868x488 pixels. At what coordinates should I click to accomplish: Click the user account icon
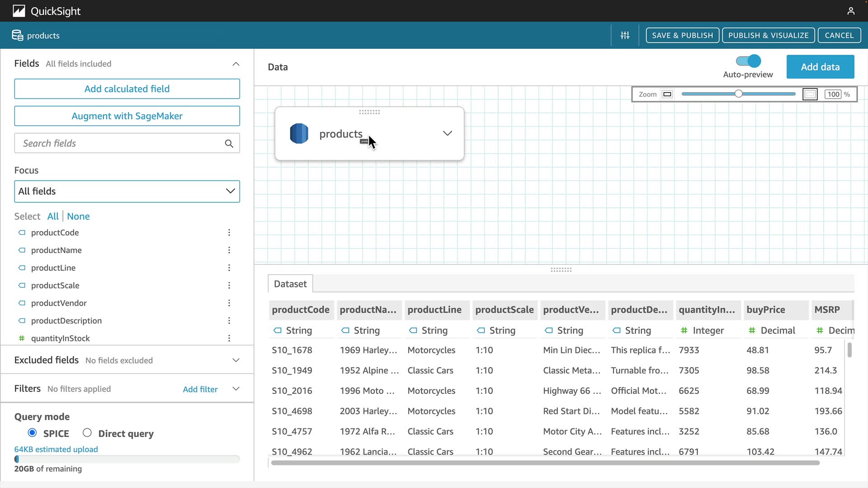click(851, 11)
